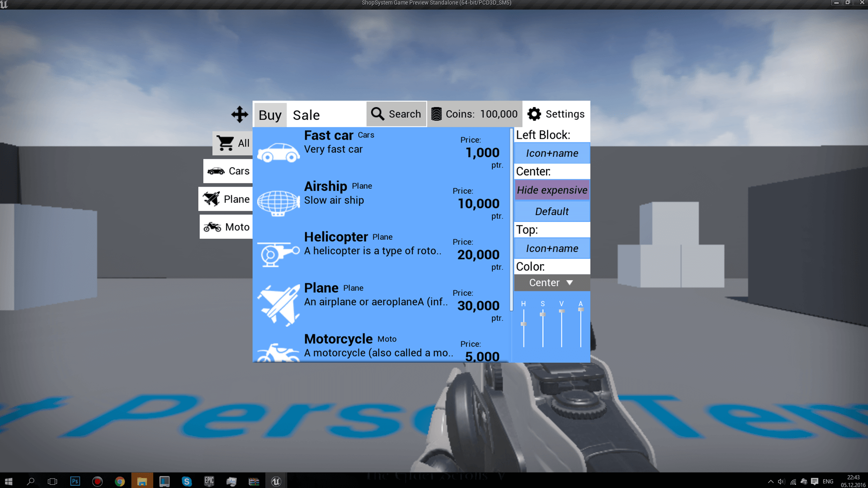Click the Search button label
Viewport: 868px width, 488px height.
(405, 114)
